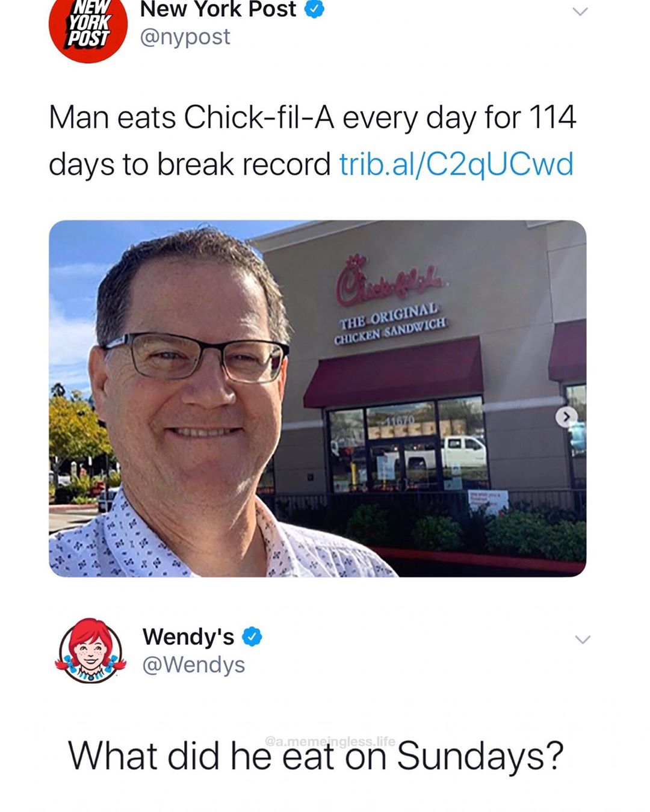Click the Wendy's display name
The image size is (650, 812).
click(188, 636)
